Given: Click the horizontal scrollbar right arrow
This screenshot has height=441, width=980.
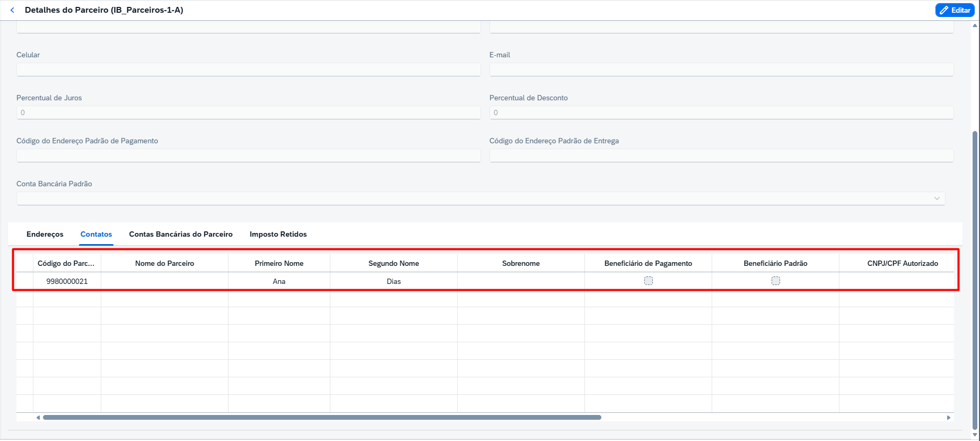Looking at the screenshot, I should tap(949, 418).
